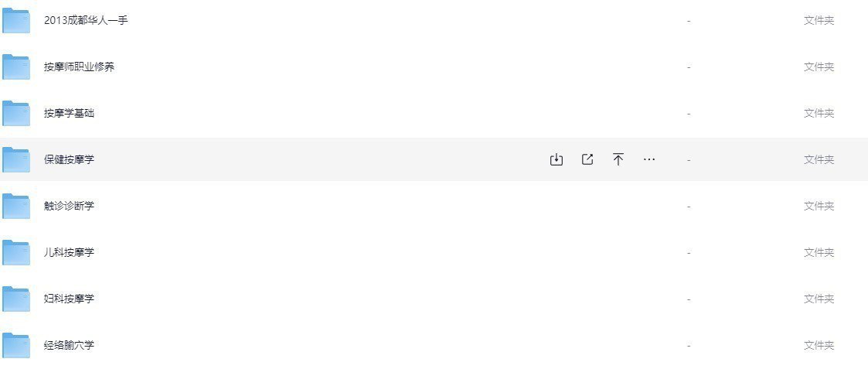This screenshot has width=868, height=369.
Task: Click the download icon on 保健按摩学 row
Action: [x=557, y=159]
